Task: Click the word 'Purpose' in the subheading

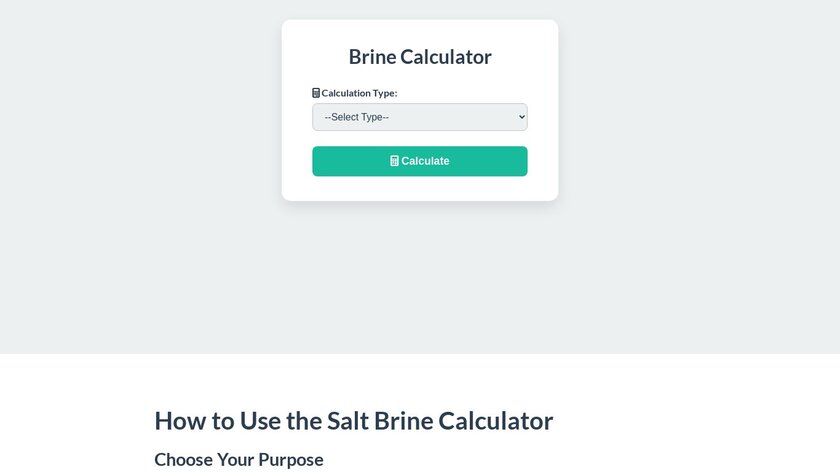Action: pyautogui.click(x=291, y=460)
